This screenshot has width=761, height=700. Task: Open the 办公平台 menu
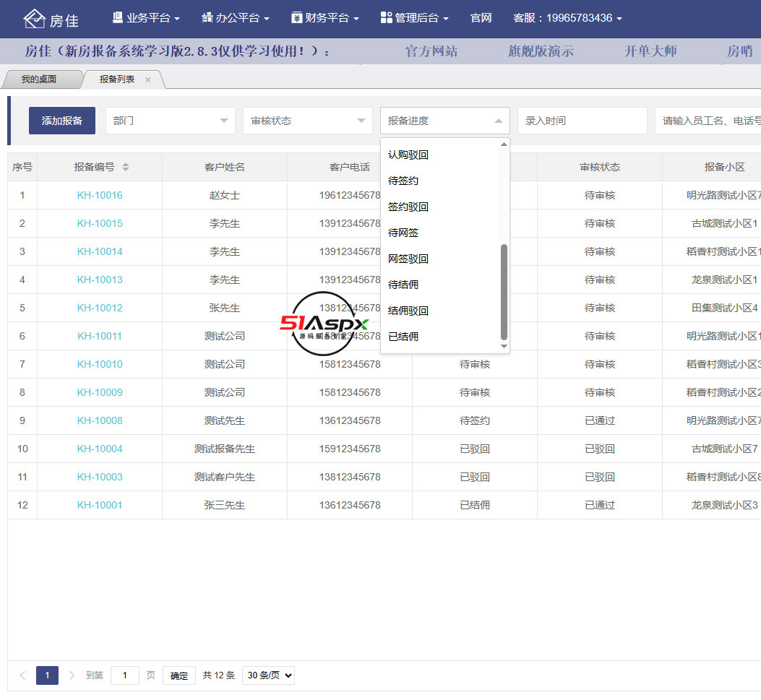[x=235, y=18]
